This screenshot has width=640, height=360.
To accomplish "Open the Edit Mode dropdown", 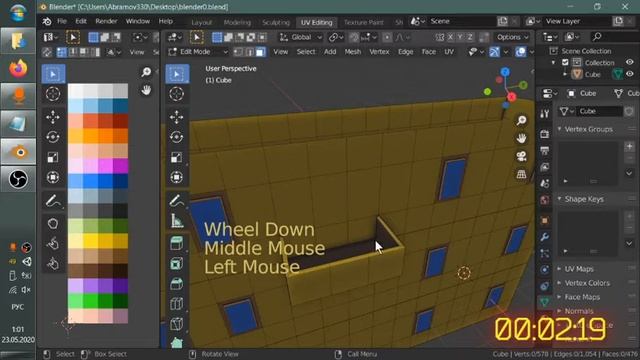I will click(x=198, y=52).
